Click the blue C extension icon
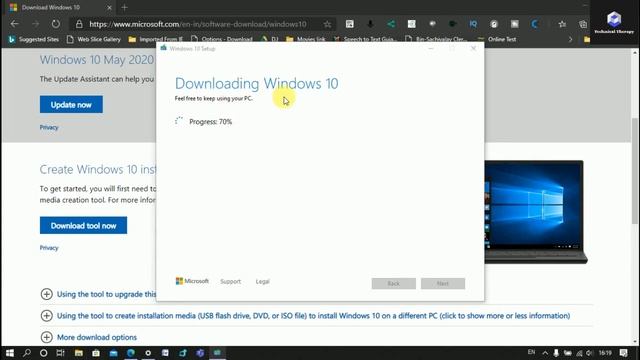Image resolution: width=640 pixels, height=360 pixels. click(x=535, y=24)
